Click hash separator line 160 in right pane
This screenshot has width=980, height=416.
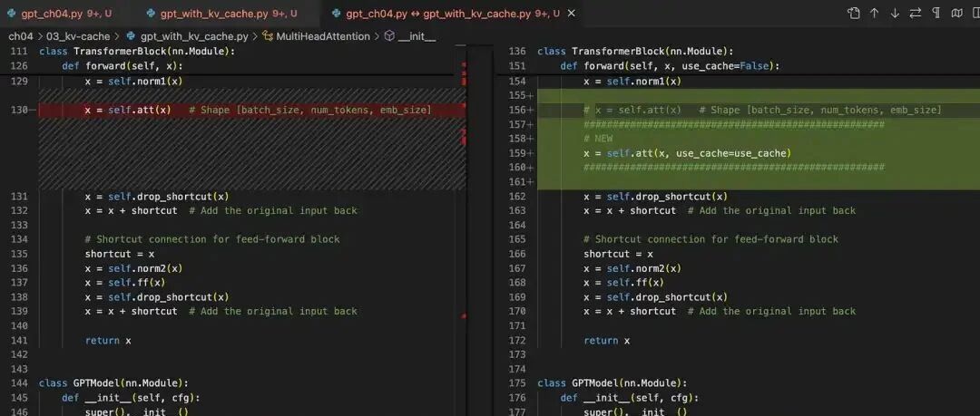pos(734,168)
